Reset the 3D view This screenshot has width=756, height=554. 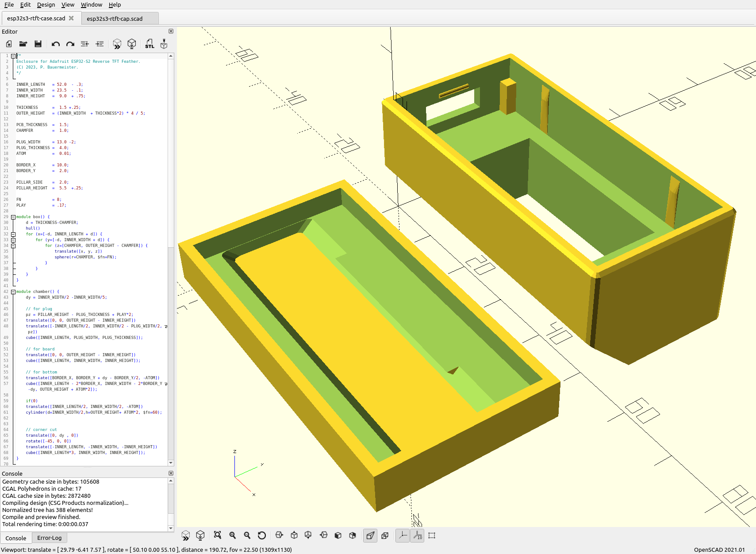(262, 535)
